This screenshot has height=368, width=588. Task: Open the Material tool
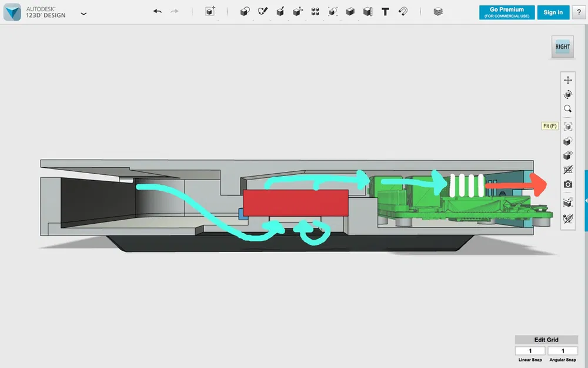pyautogui.click(x=438, y=12)
